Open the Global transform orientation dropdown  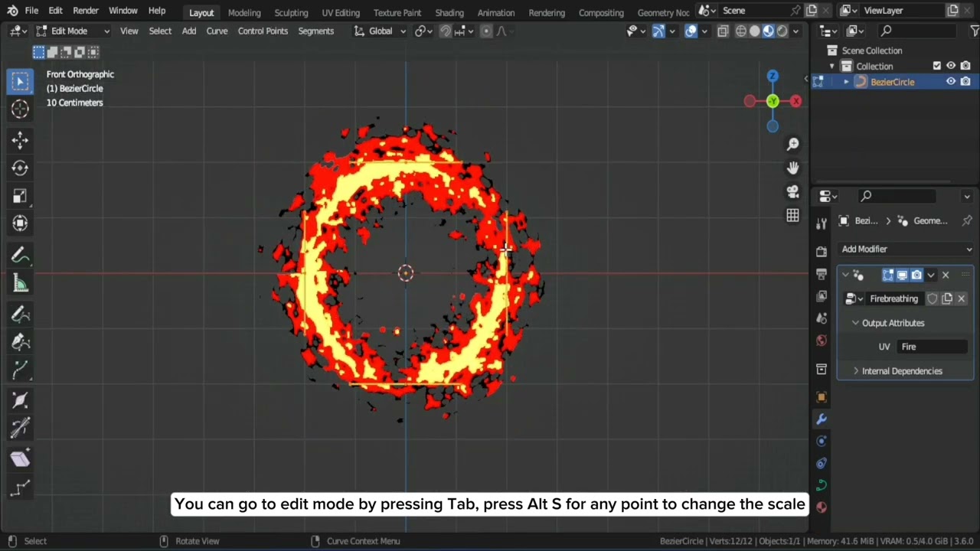pos(380,31)
